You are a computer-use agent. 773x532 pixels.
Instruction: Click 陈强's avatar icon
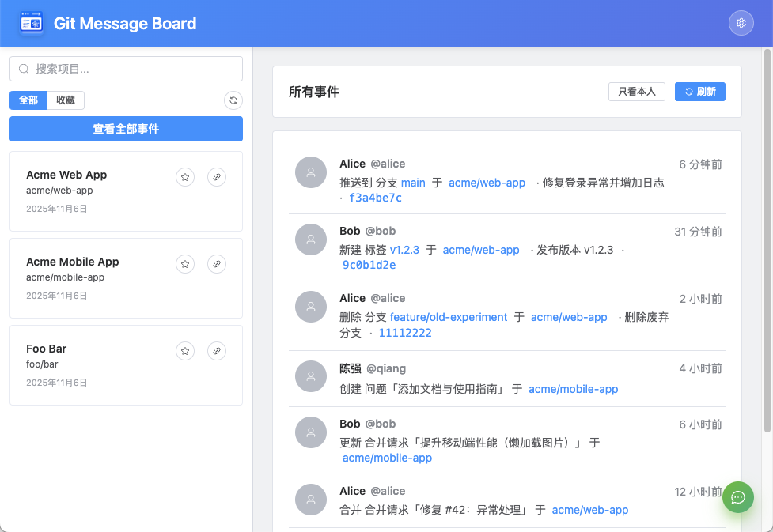tap(311, 376)
